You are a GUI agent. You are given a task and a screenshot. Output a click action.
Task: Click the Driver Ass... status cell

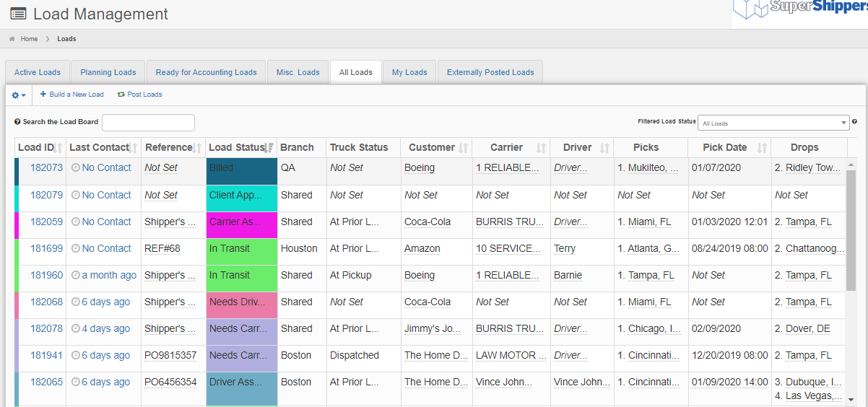click(x=241, y=388)
